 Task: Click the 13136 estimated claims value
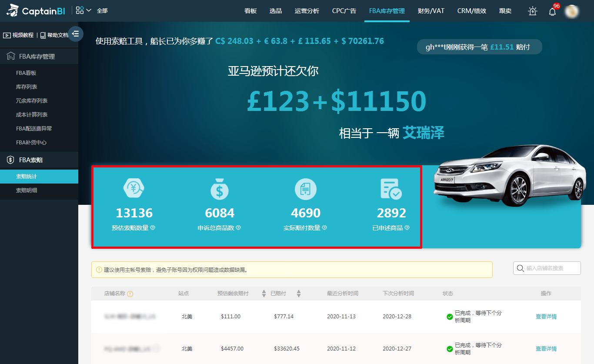coord(134,213)
